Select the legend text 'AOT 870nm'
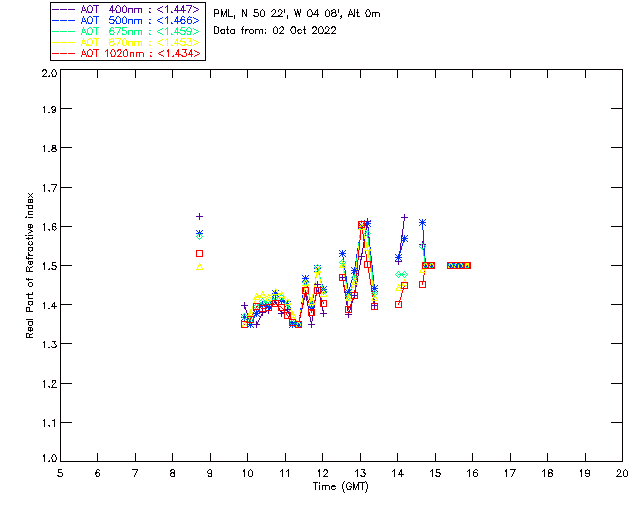 click(x=111, y=42)
